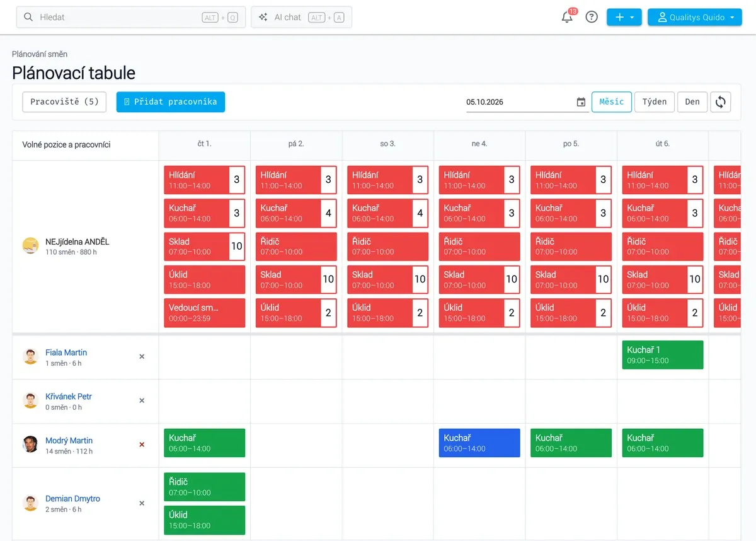Open Qualitys Quido user menu
This screenshot has width=756, height=541.
[x=695, y=17]
